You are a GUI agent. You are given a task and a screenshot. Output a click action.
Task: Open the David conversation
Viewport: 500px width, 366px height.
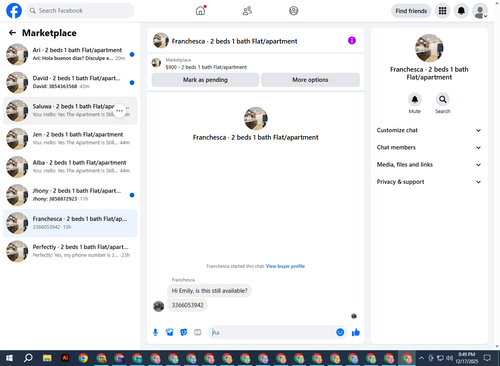(x=70, y=82)
